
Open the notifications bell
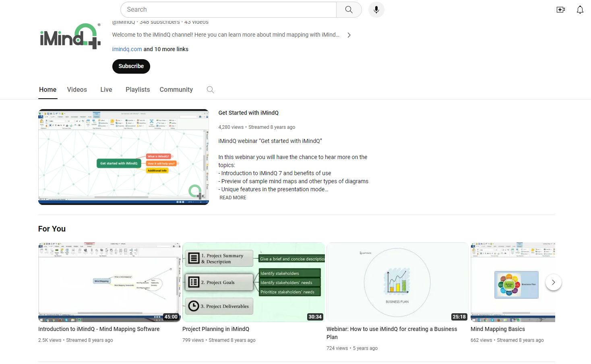point(580,9)
